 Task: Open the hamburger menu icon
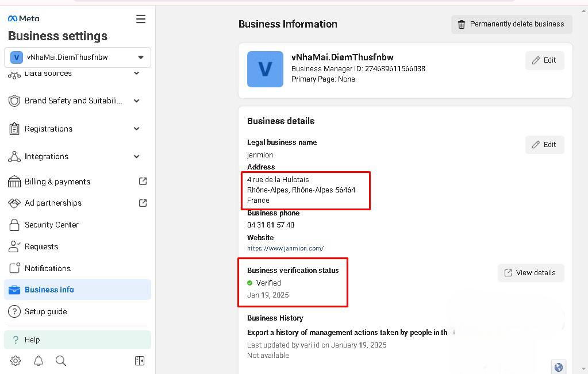(141, 19)
